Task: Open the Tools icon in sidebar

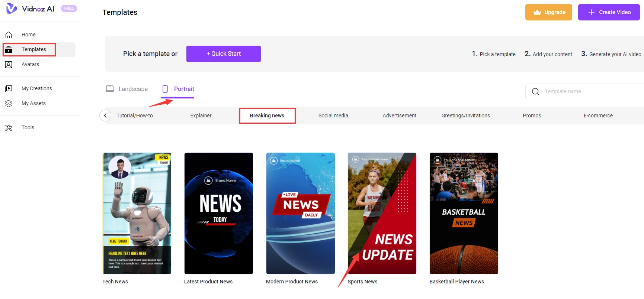Action: click(x=9, y=128)
